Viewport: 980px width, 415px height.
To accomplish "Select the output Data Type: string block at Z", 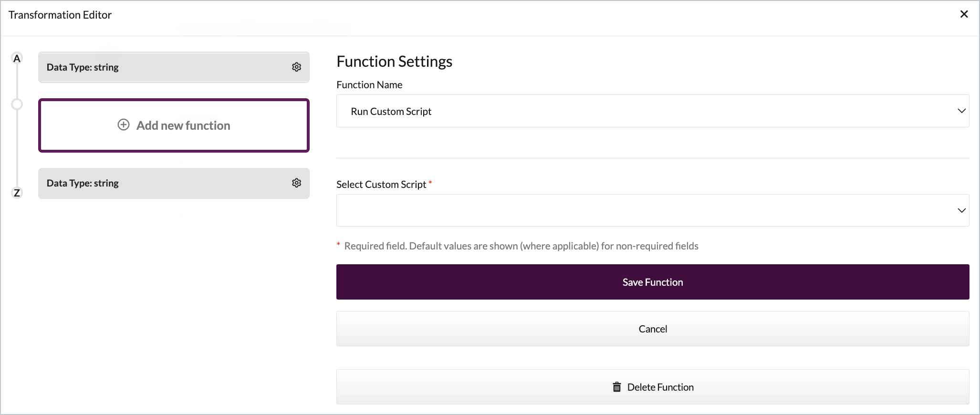I will [x=157, y=183].
